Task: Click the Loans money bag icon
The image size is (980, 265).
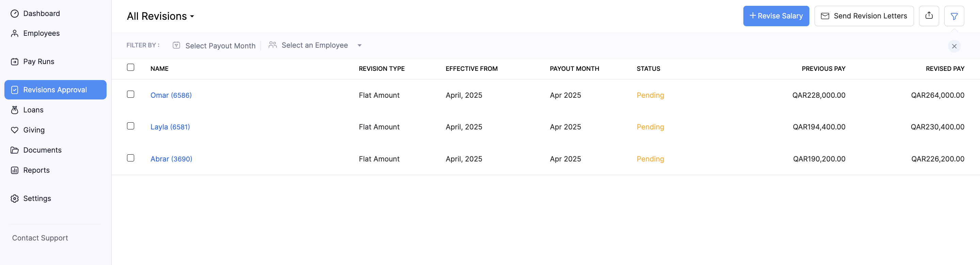Action: click(14, 110)
